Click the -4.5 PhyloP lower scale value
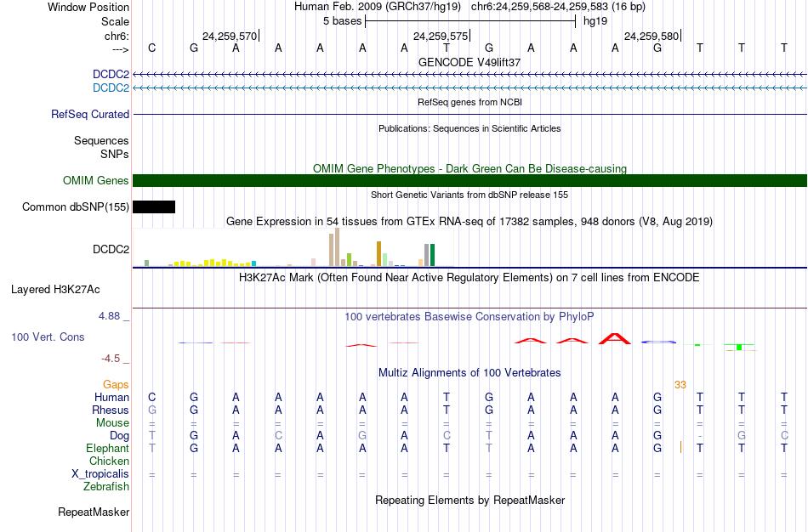The height and width of the screenshot is (532, 808). [111, 359]
